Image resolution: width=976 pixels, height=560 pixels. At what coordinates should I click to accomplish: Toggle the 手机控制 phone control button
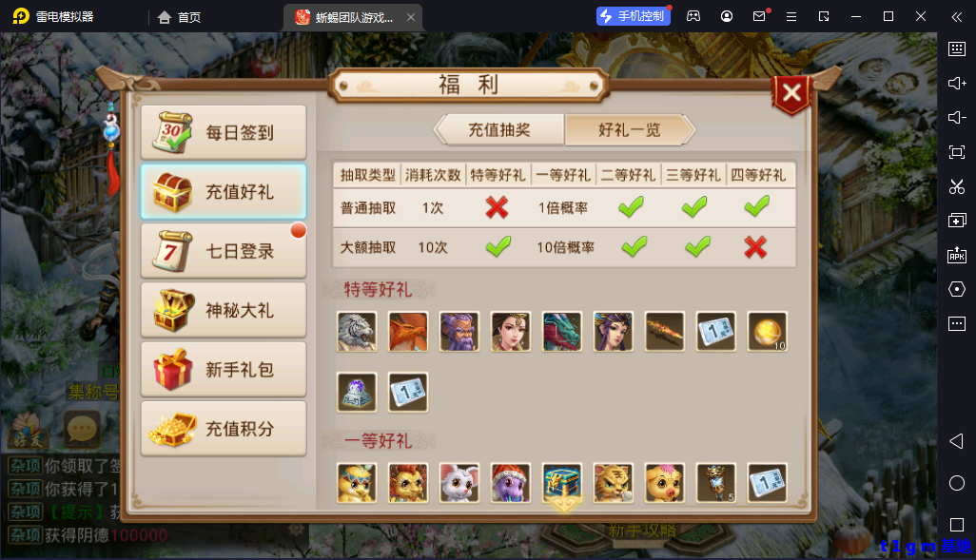pyautogui.click(x=633, y=16)
